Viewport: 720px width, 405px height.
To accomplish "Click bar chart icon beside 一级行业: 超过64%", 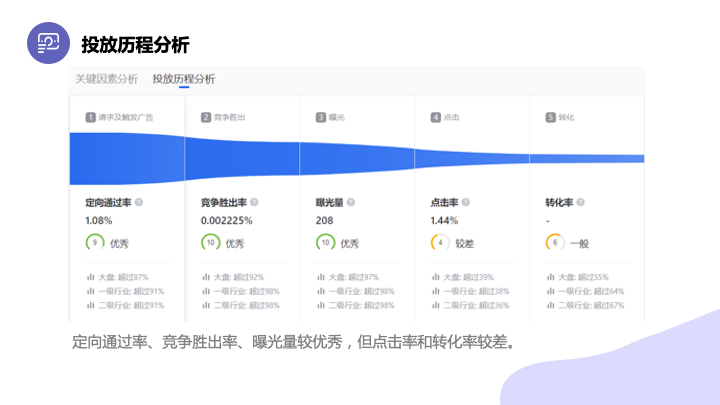I will tap(550, 291).
